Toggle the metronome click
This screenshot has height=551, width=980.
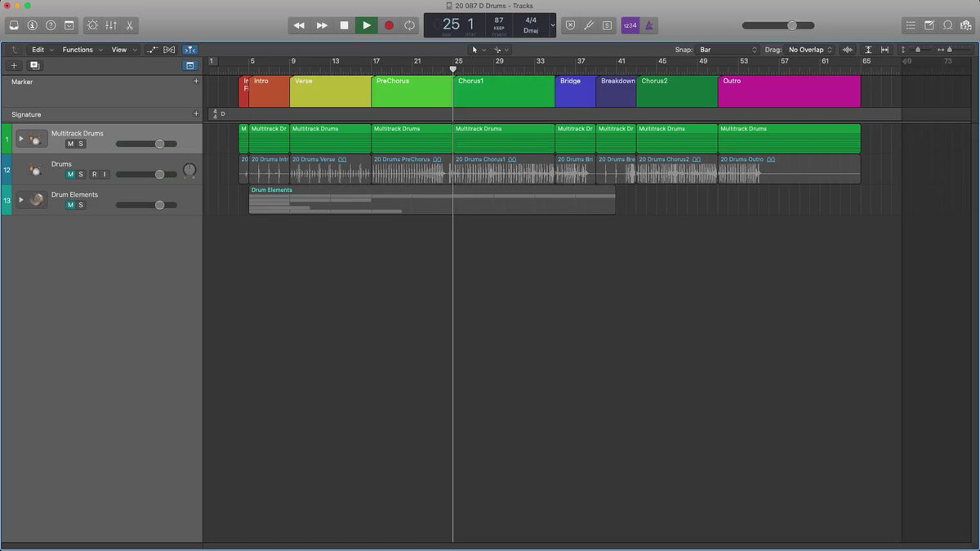pyautogui.click(x=649, y=25)
